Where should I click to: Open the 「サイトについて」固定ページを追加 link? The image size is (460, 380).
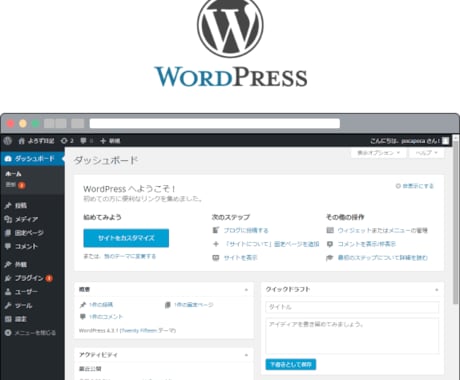click(272, 244)
